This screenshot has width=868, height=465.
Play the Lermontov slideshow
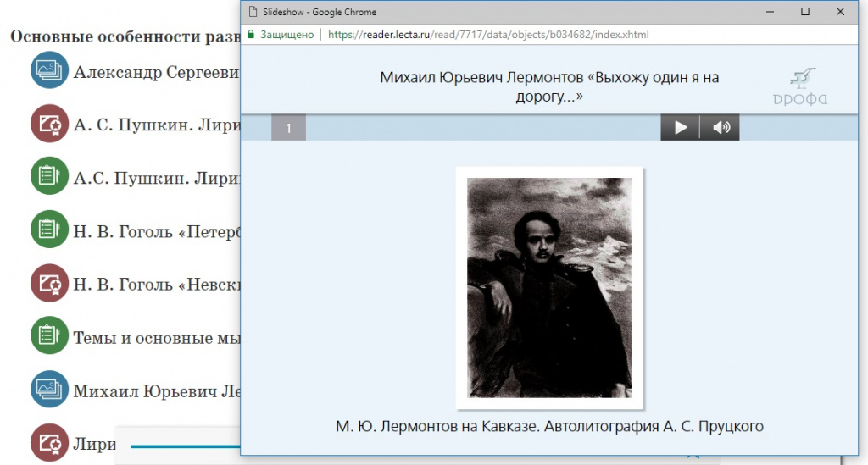(x=680, y=128)
